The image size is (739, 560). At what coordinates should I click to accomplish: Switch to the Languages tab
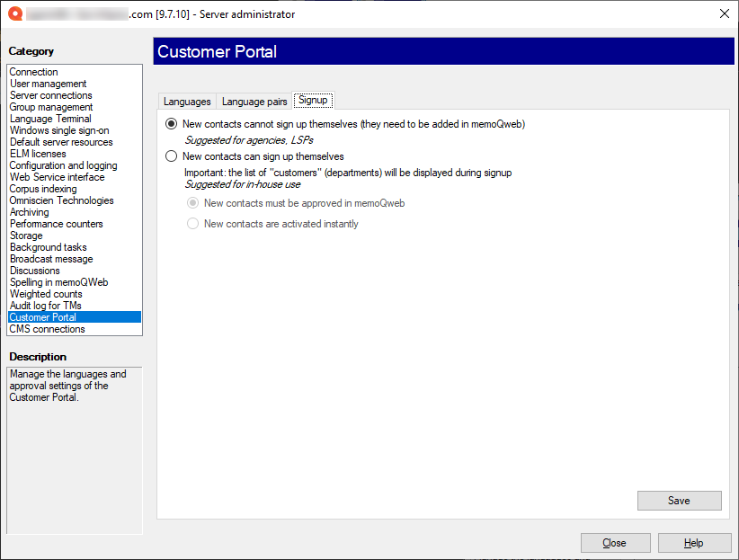point(187,102)
